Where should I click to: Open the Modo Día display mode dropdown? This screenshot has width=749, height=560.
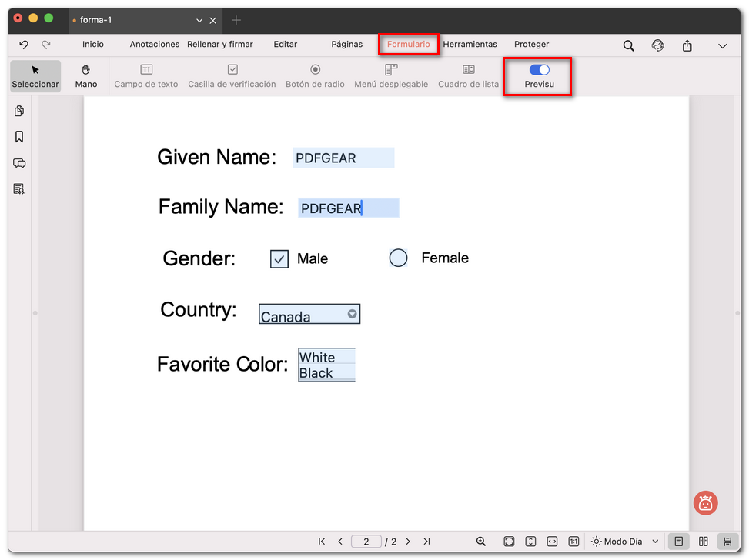624,542
